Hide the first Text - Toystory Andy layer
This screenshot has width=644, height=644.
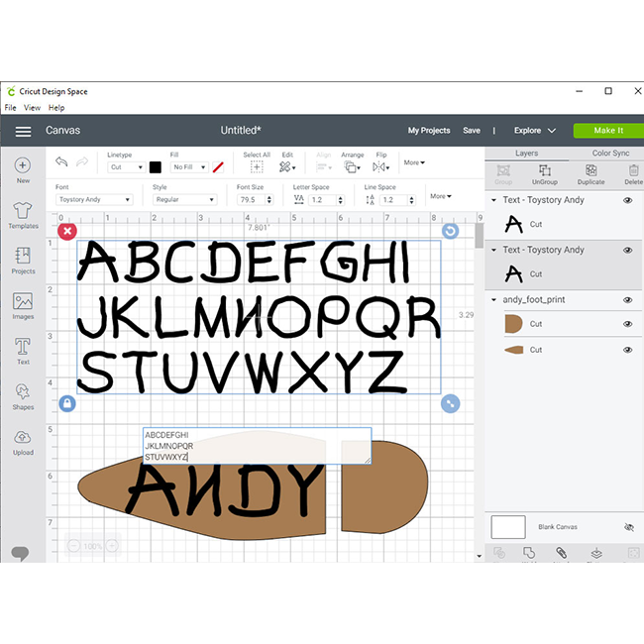point(627,200)
